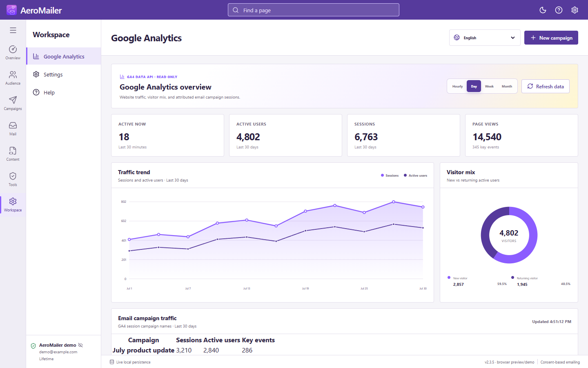Click the Sessions legend color dot
This screenshot has width=588, height=368.
[382, 175]
